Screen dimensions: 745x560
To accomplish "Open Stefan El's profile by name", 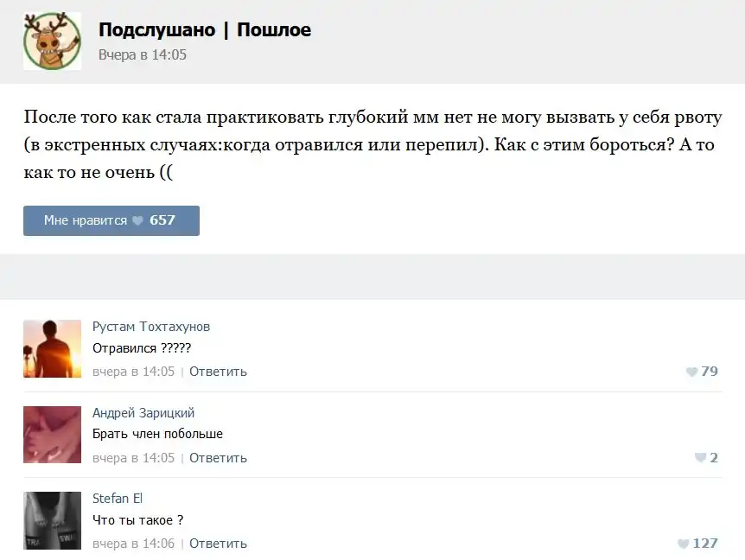I will click(118, 499).
